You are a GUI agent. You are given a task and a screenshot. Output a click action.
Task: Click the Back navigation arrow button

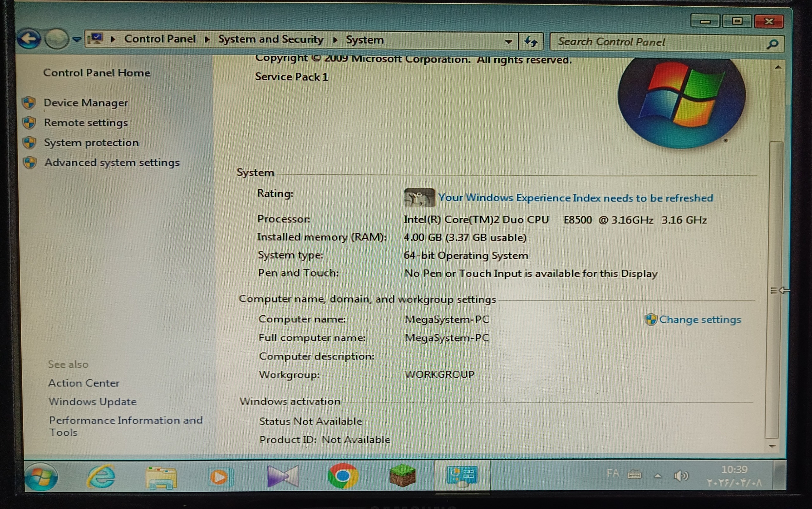(x=29, y=39)
